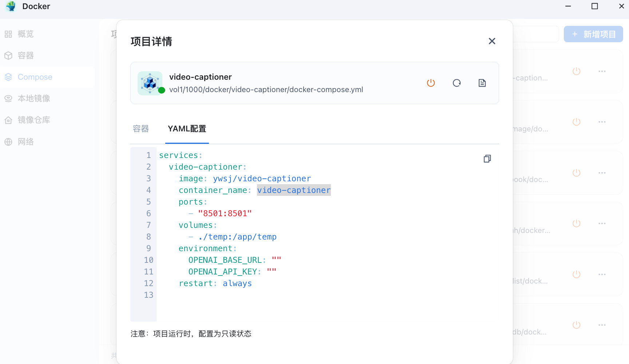Select the YAML配置 tab
629x364 pixels.
[x=187, y=129]
